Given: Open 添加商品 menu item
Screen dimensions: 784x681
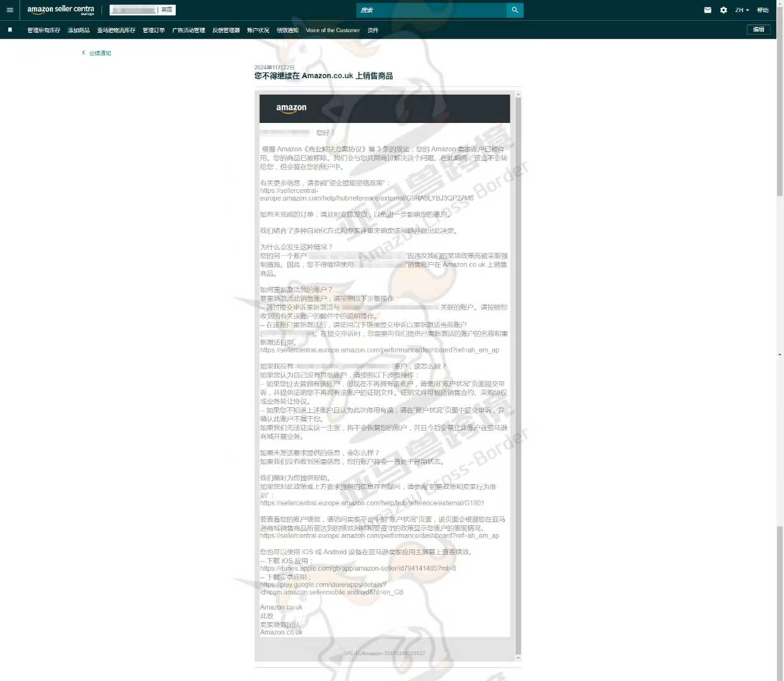Looking at the screenshot, I should tap(79, 30).
